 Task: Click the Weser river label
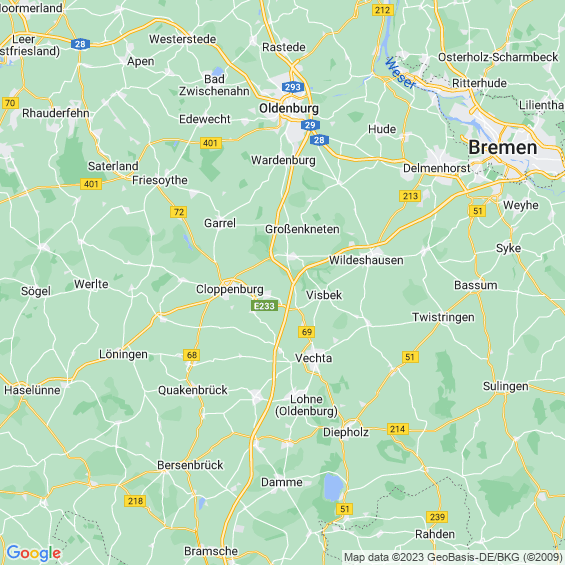click(x=400, y=73)
